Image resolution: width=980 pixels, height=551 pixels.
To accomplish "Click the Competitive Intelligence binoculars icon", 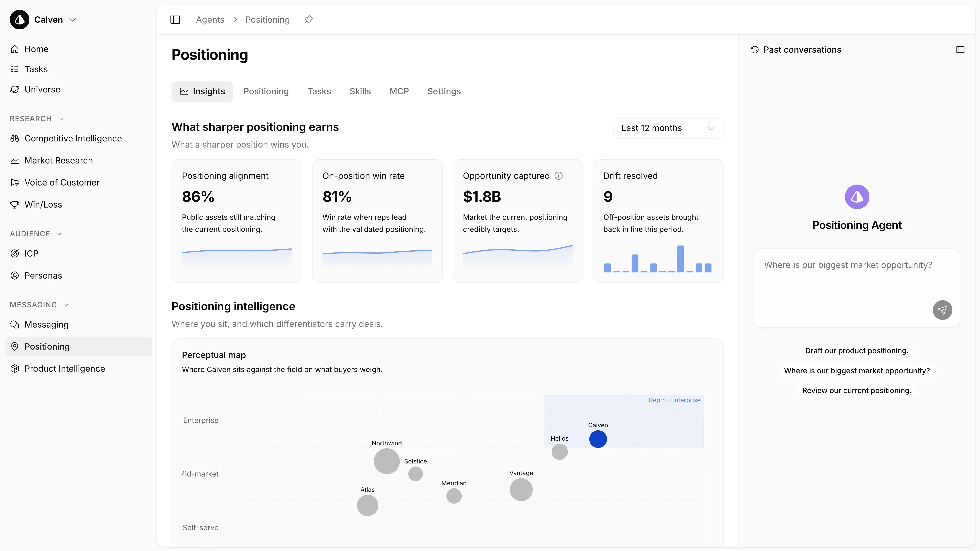I will (x=15, y=138).
